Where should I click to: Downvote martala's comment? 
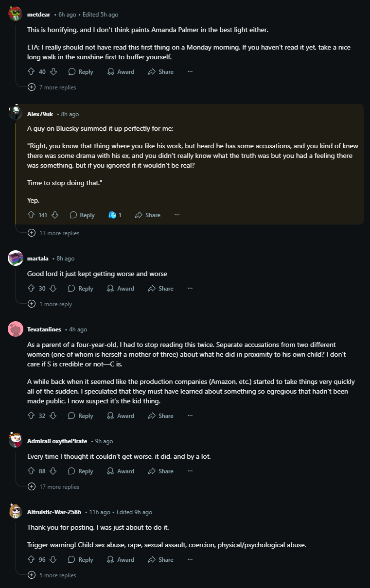[x=53, y=288]
